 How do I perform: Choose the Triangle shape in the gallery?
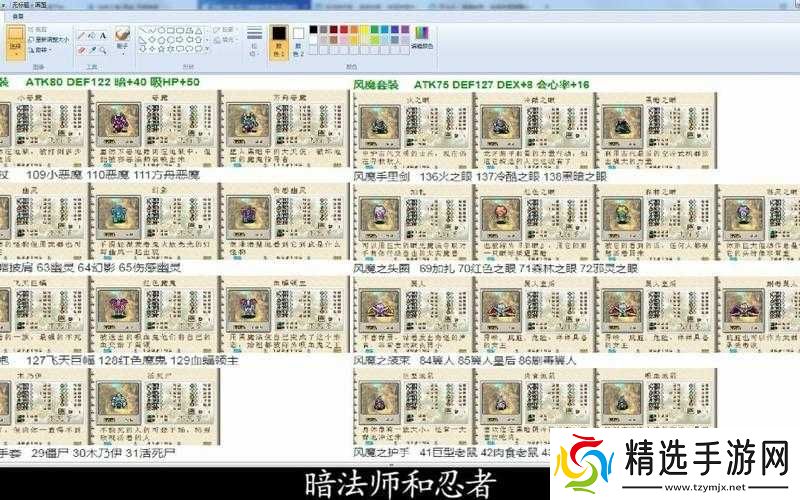[x=198, y=30]
